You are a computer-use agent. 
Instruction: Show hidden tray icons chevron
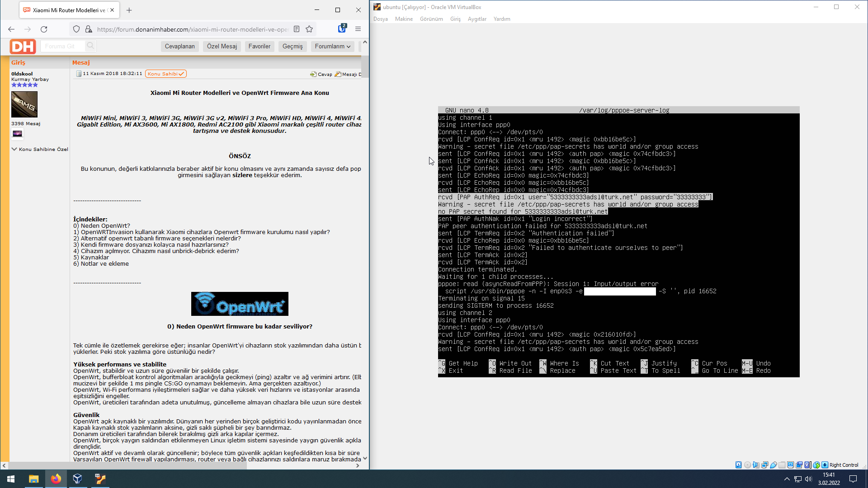pyautogui.click(x=787, y=479)
